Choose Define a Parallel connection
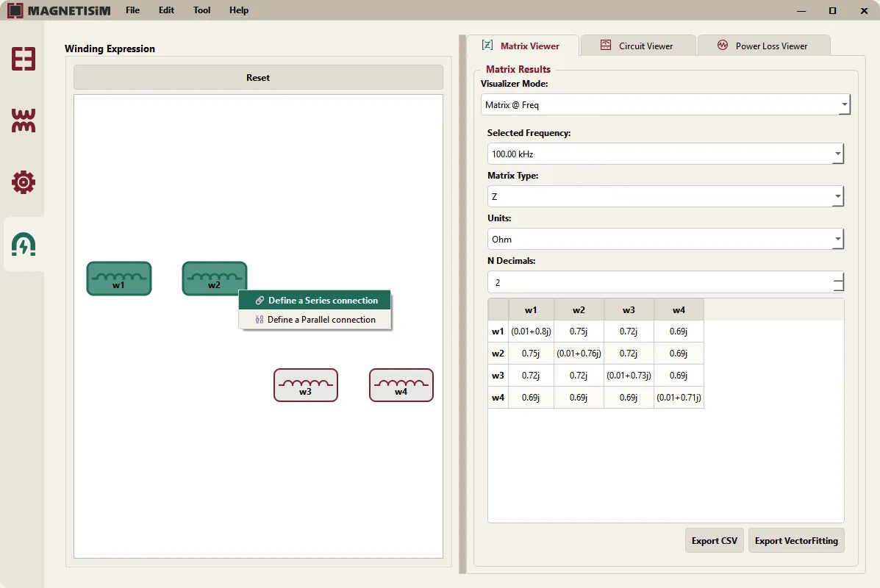The image size is (880, 588). click(315, 319)
